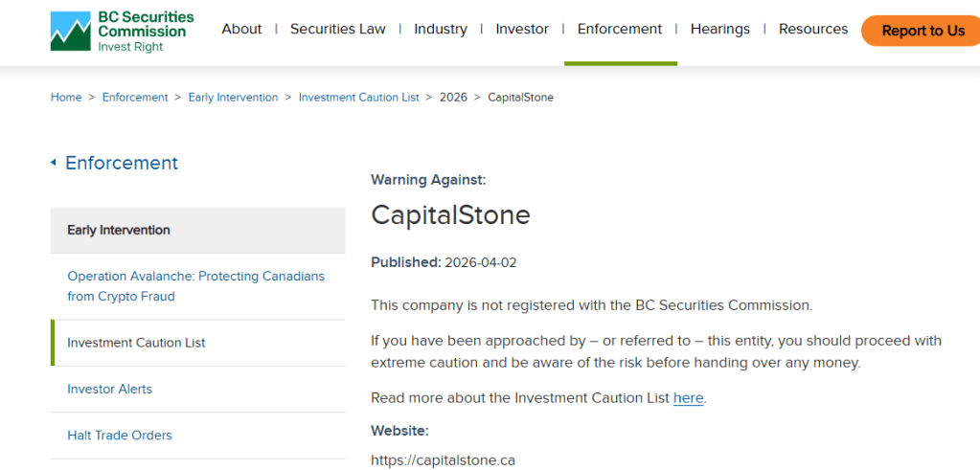
Task: Click the "here" link about Caution List
Action: 688,398
